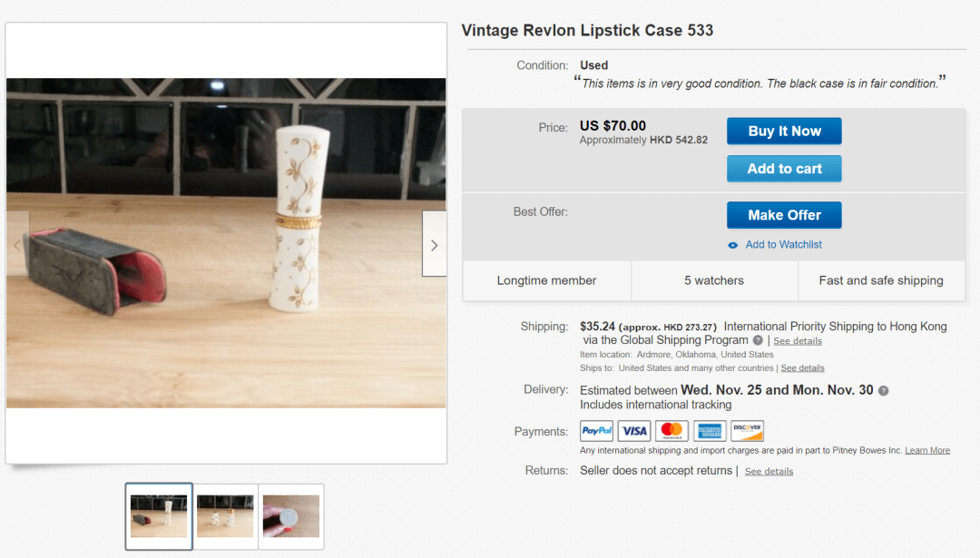
Task: Click the American Express card icon
Action: [x=710, y=431]
